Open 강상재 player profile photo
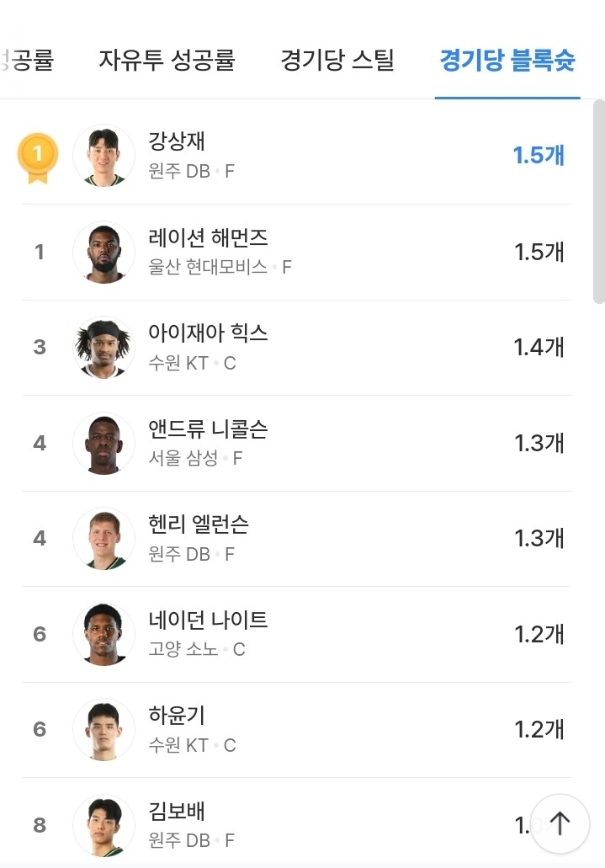The image size is (605, 868). click(103, 156)
